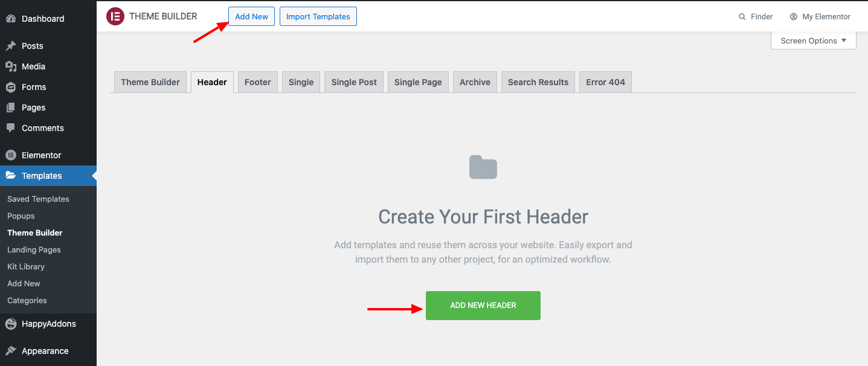Click the Posts pin icon

click(11, 46)
